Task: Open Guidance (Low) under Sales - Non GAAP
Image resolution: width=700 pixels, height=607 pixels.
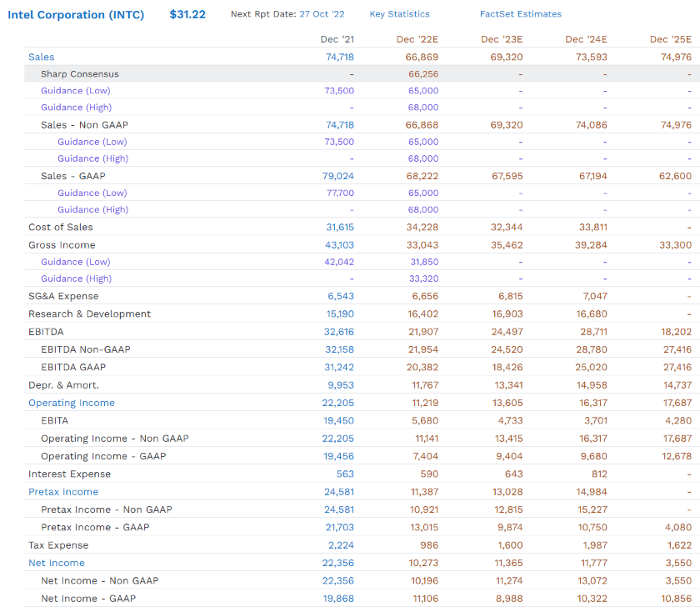Action: (92, 142)
